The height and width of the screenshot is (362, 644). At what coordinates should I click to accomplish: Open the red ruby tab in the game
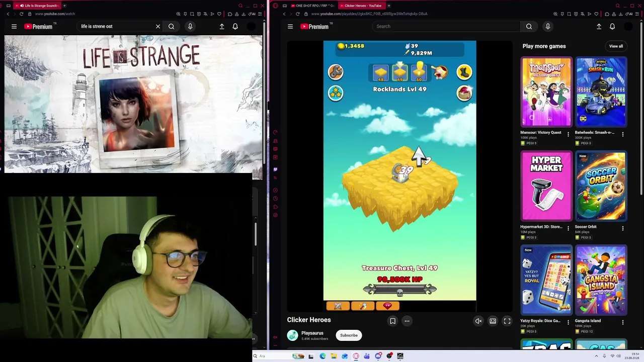pyautogui.click(x=387, y=306)
